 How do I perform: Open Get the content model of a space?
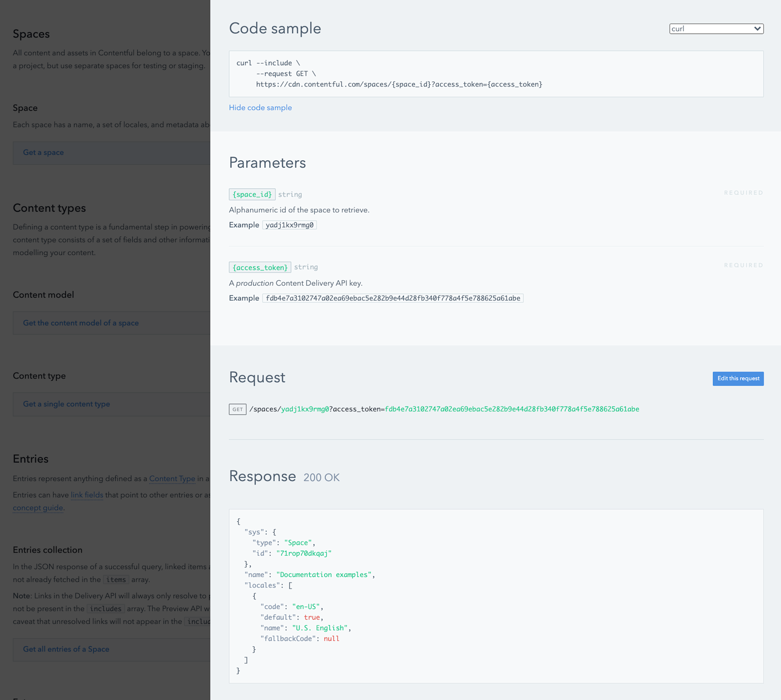tap(81, 323)
